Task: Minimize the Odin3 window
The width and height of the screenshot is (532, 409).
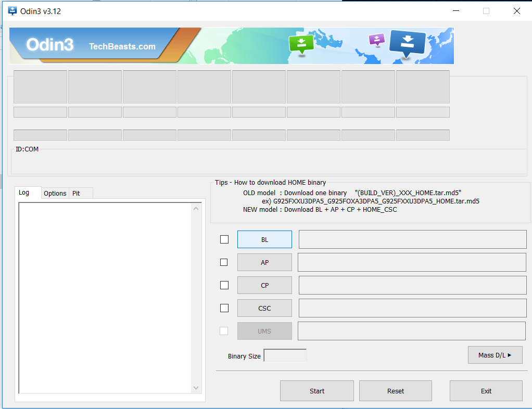Action: 456,11
